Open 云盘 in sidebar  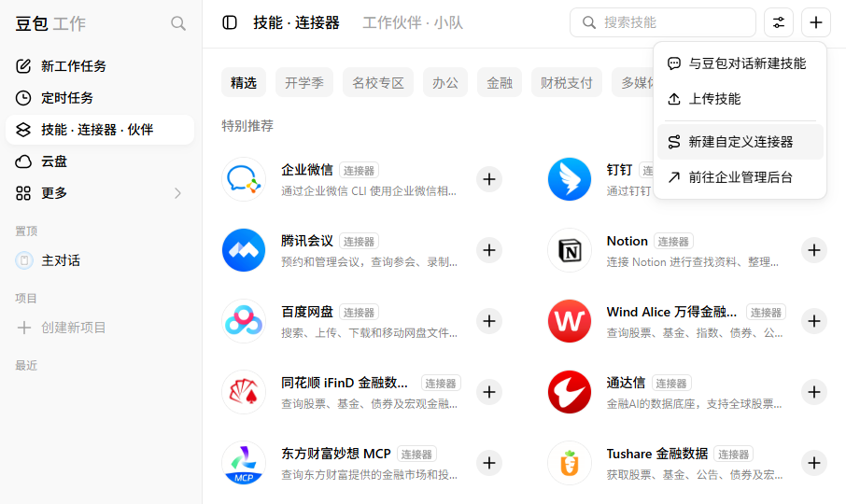100,161
